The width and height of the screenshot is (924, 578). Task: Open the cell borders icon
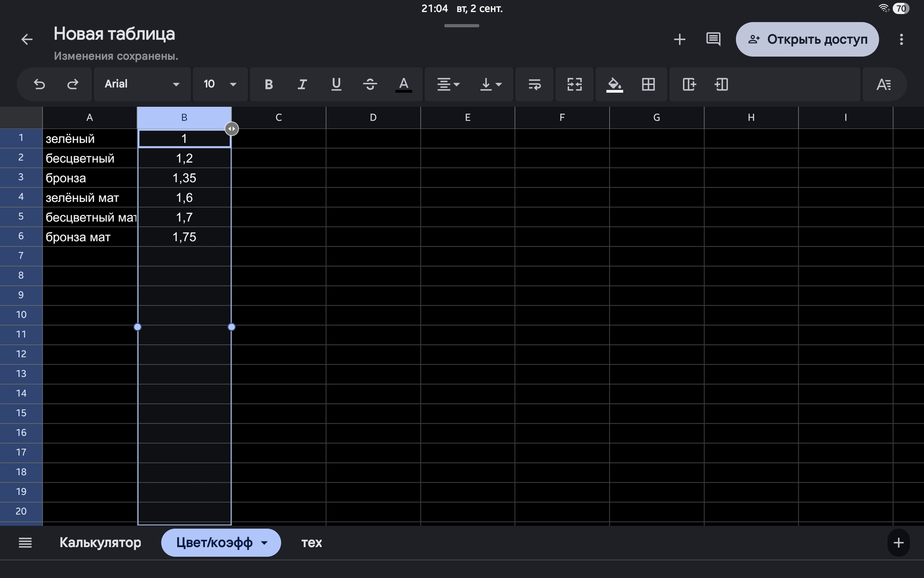(x=648, y=84)
